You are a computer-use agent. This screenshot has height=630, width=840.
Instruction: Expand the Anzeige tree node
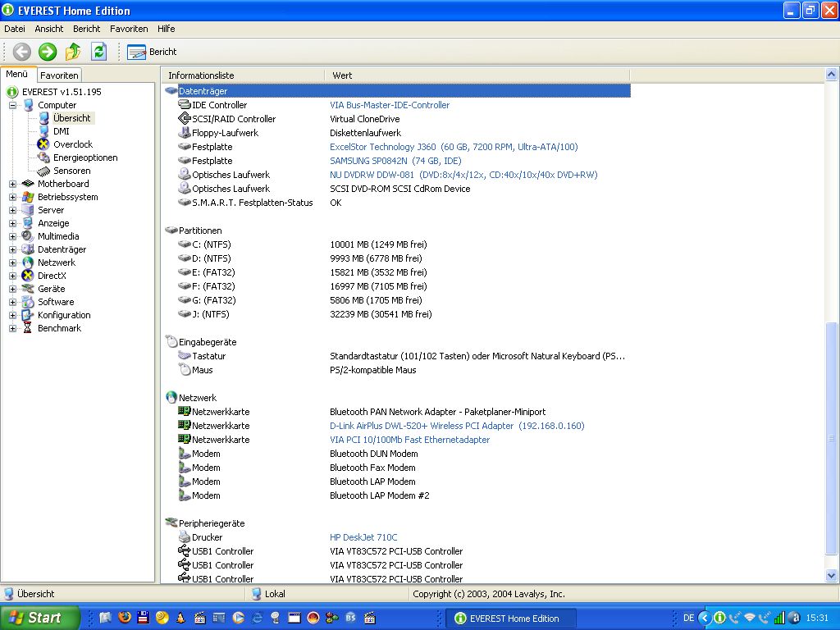pyautogui.click(x=12, y=223)
